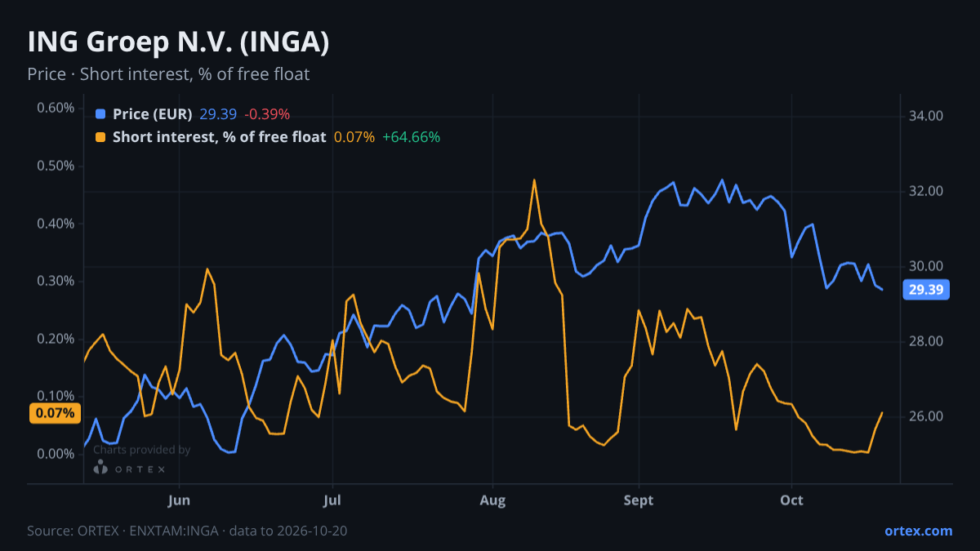Click the 0.30% left axis label
The image size is (980, 551).
[x=56, y=281]
